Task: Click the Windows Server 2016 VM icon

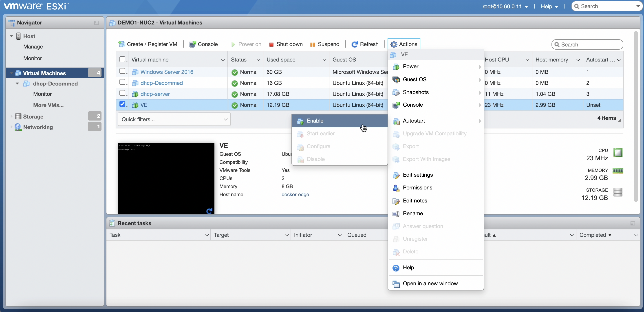Action: coord(135,72)
